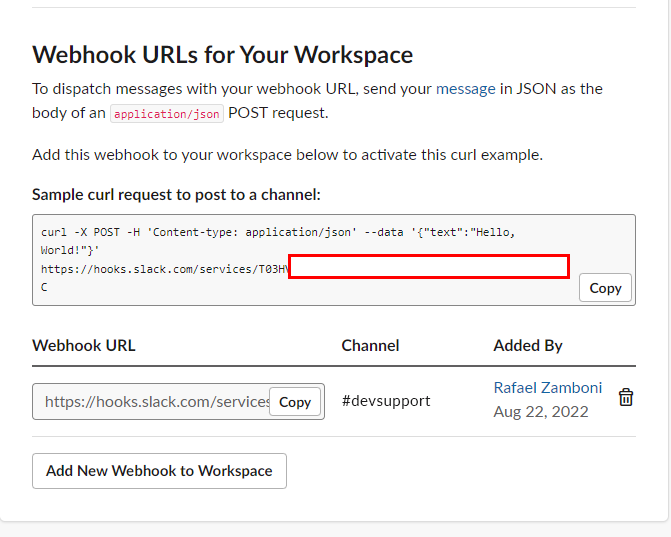Click the Added By column header

point(528,346)
